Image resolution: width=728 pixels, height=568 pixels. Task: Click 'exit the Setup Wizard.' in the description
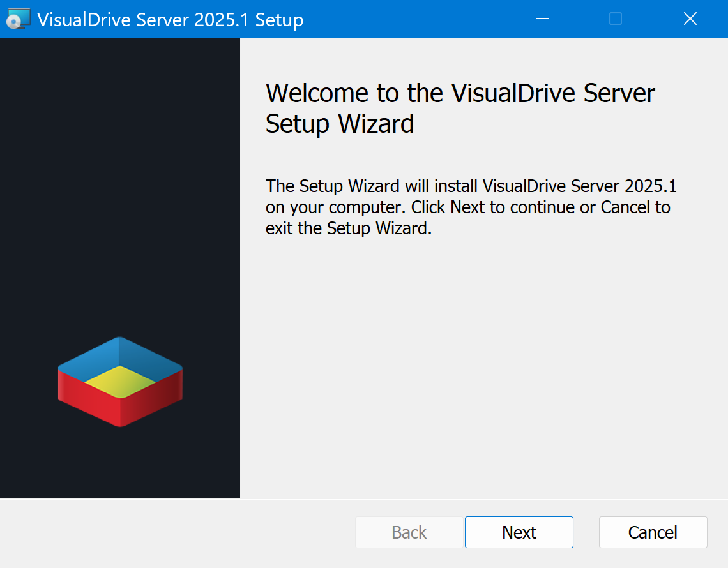[x=349, y=228]
